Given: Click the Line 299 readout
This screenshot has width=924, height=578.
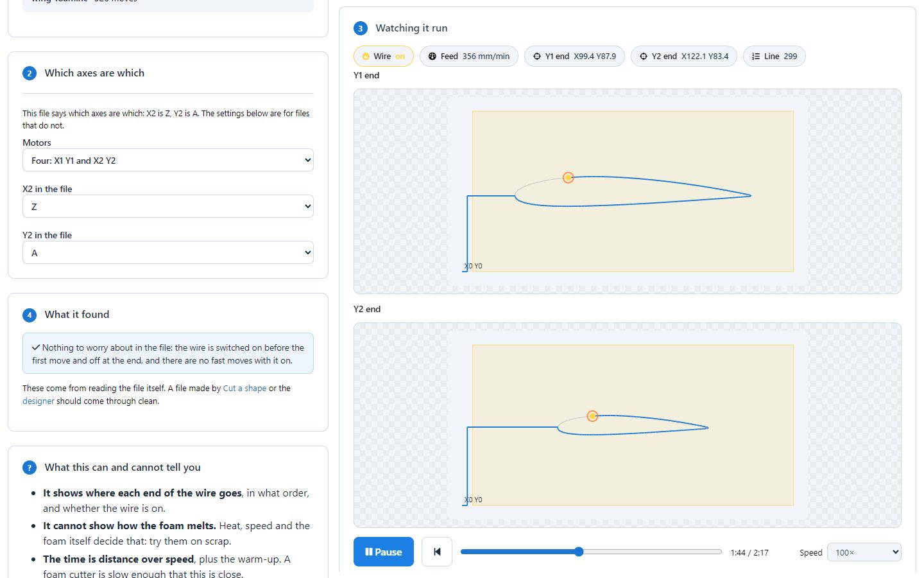Looking at the screenshot, I should [x=774, y=57].
